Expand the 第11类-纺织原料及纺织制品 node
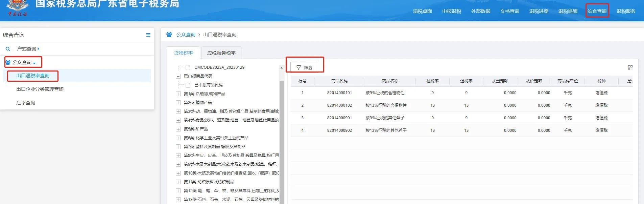 pyautogui.click(x=178, y=182)
